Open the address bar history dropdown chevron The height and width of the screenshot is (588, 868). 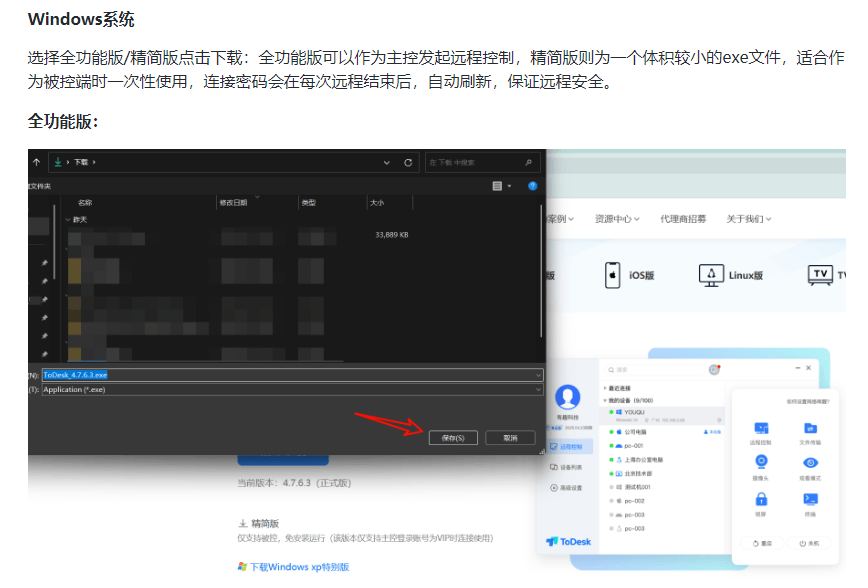tap(386, 163)
